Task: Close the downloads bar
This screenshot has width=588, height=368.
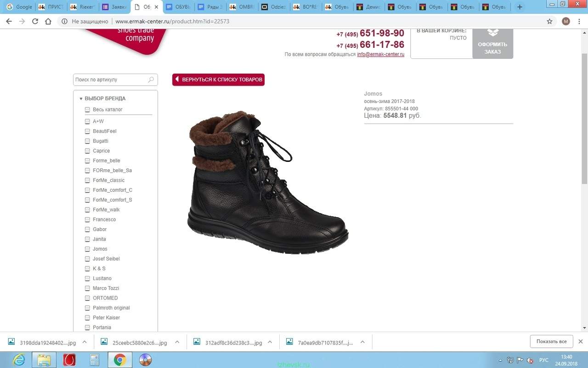Action: point(580,341)
